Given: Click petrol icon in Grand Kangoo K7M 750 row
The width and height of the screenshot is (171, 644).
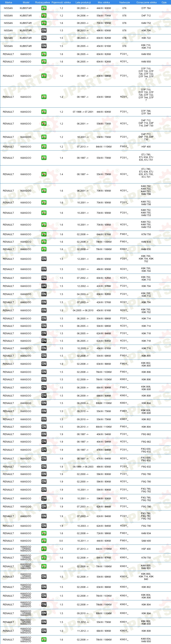Looking at the screenshot, I should tap(44, 557).
